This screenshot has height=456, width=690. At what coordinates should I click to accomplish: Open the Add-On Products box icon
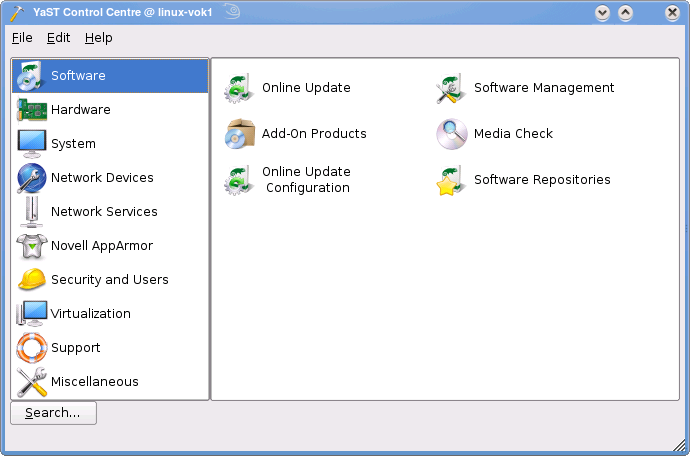239,134
